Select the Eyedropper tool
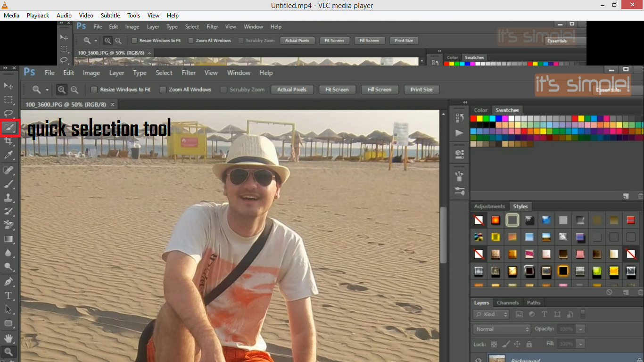The width and height of the screenshot is (644, 362). pyautogui.click(x=8, y=155)
